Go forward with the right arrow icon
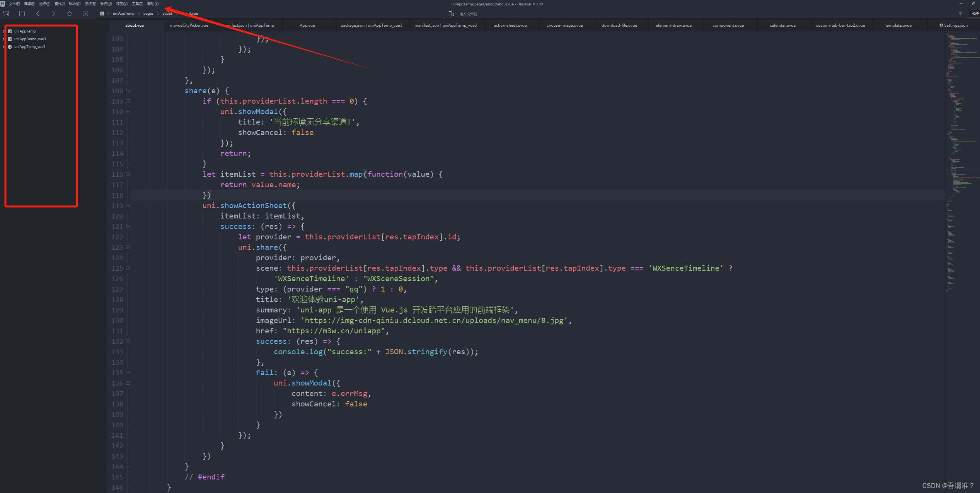Viewport: 980px width, 493px height. click(x=53, y=14)
